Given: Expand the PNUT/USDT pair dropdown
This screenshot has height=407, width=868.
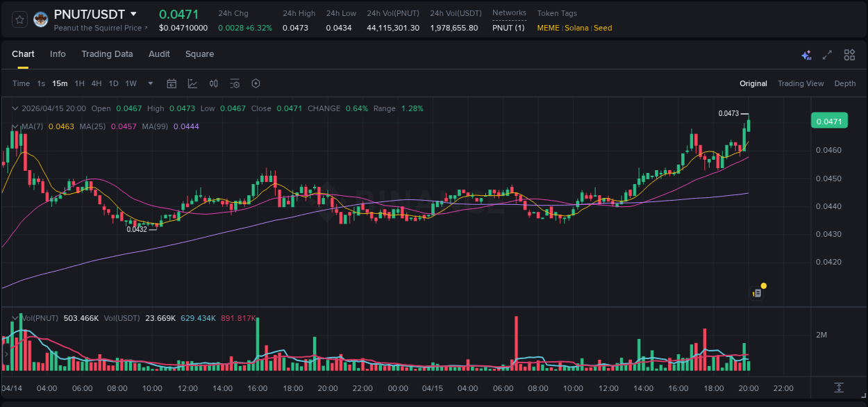Looking at the screenshot, I should tap(133, 13).
